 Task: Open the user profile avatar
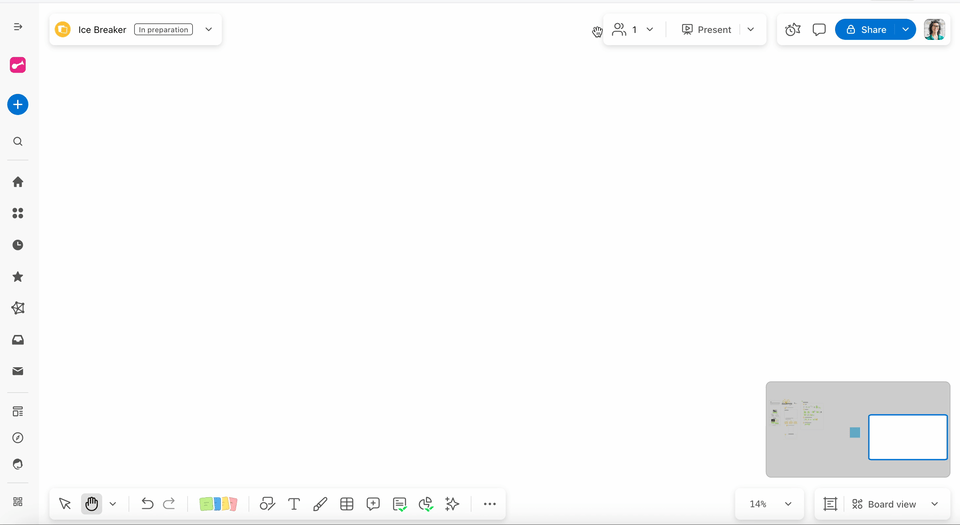934,29
